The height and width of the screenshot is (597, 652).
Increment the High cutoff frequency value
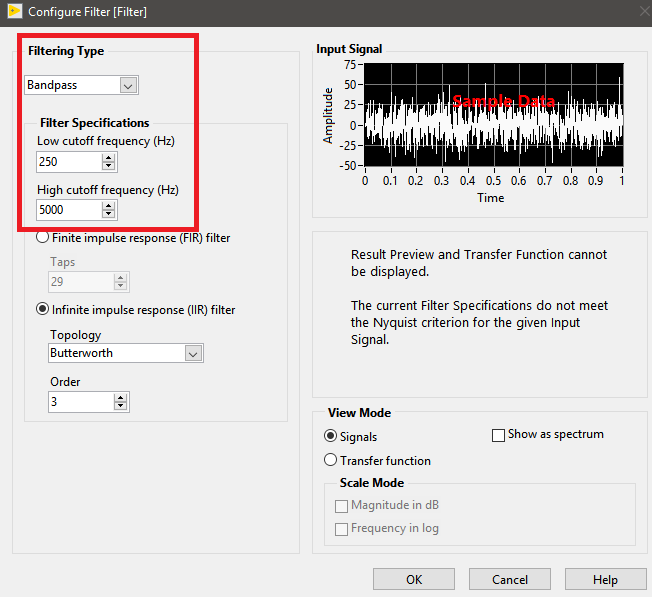pos(109,205)
